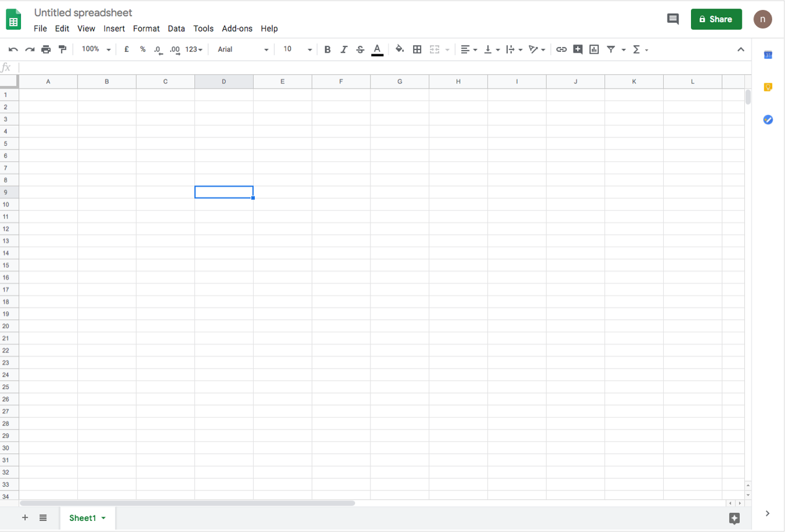The image size is (785, 532).
Task: Expand the Arial font dropdown
Action: coord(243,49)
